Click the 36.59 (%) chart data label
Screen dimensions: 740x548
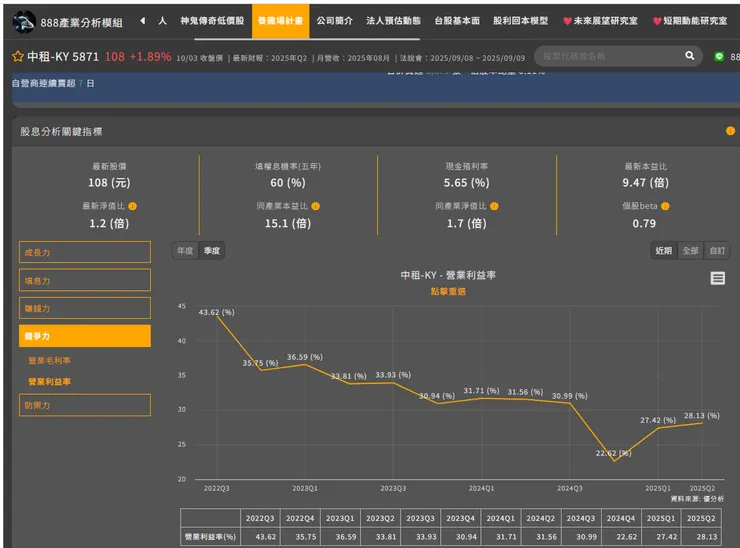(305, 357)
